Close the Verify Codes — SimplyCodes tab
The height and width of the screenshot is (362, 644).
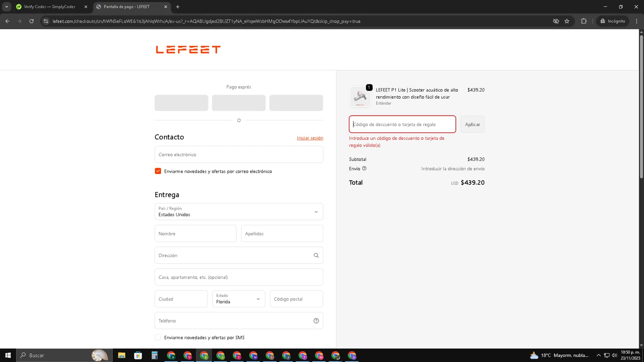coord(85,7)
